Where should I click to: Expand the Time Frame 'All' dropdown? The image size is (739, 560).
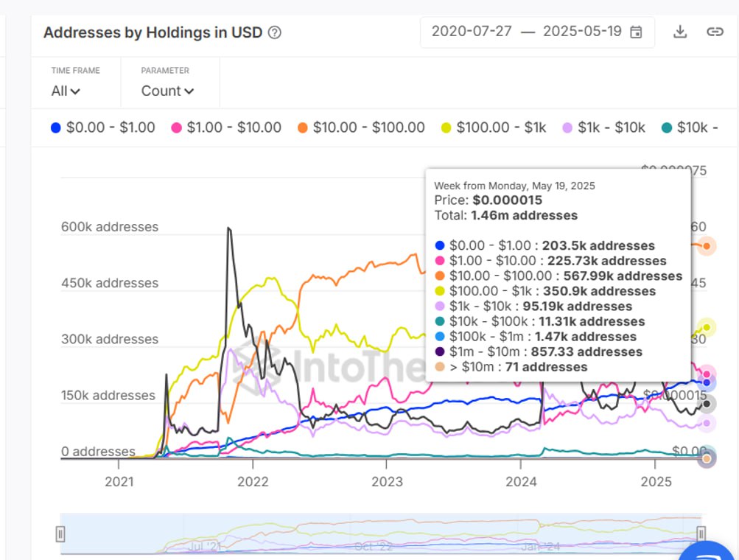point(66,91)
